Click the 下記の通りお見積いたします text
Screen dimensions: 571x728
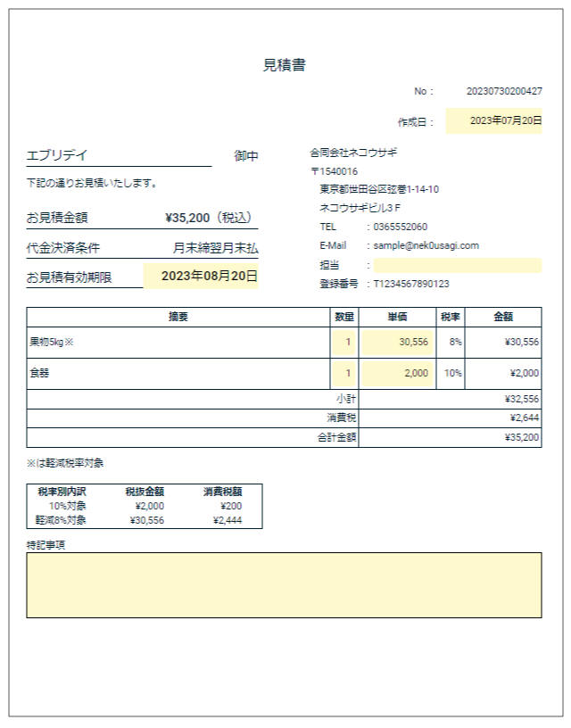point(92,184)
